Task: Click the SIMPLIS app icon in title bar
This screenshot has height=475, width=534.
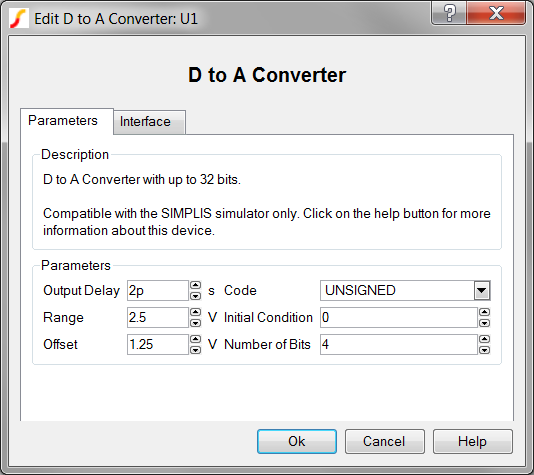Action: pos(19,18)
